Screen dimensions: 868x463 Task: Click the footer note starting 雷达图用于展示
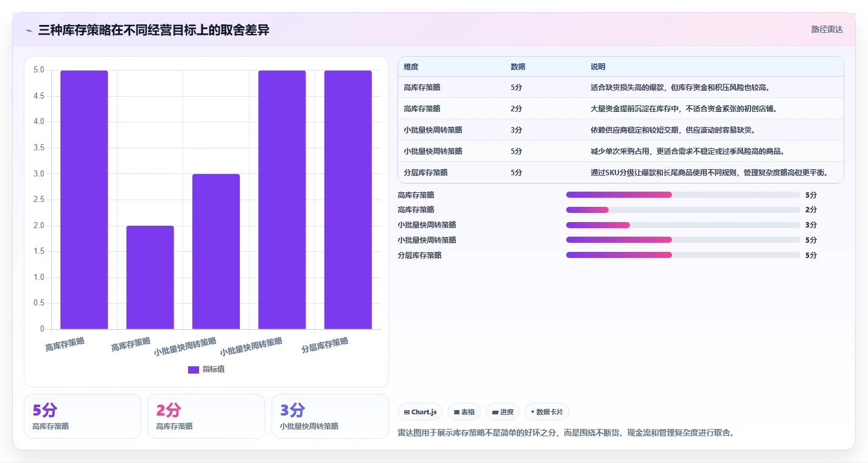tap(567, 433)
